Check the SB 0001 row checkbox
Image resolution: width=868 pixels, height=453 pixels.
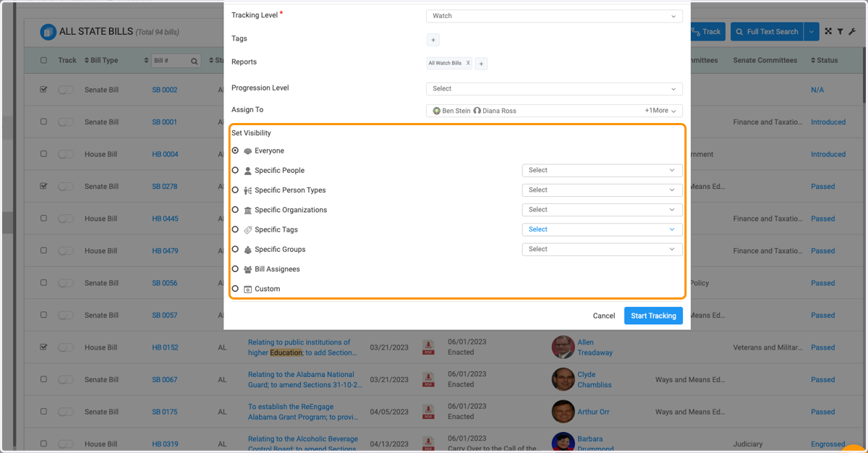click(44, 122)
